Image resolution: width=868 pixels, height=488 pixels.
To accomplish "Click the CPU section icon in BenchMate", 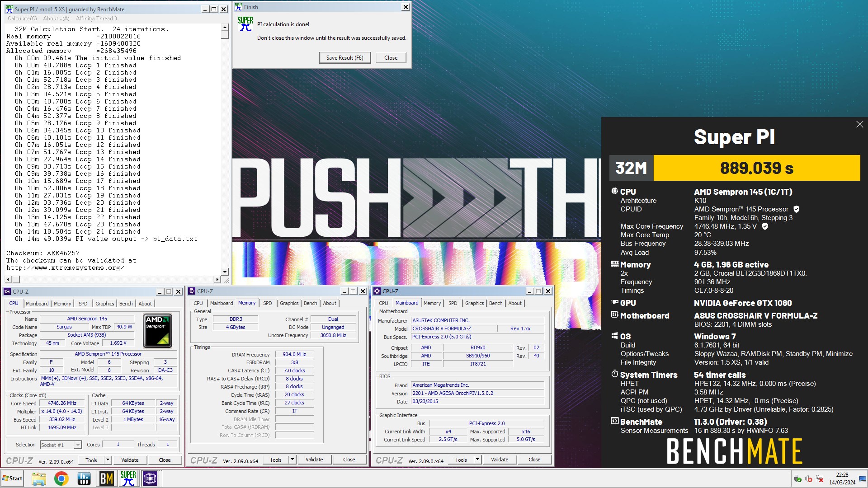I will [614, 191].
